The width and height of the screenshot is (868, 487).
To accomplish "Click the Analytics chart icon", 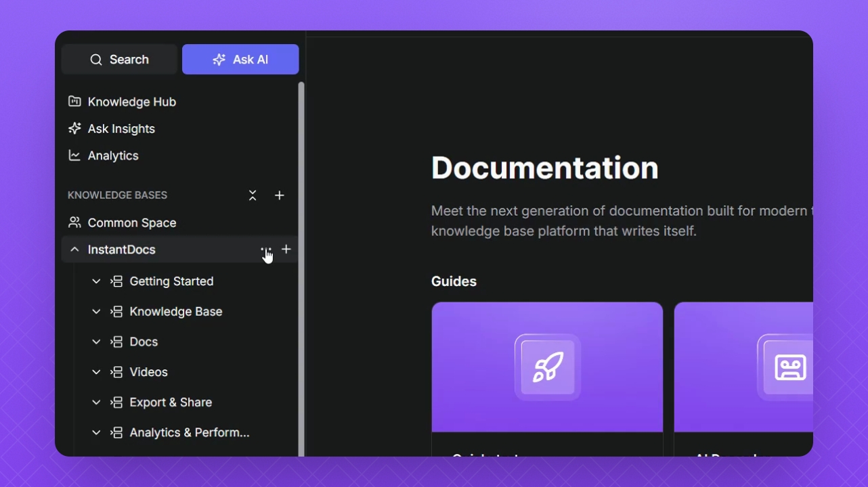I will point(74,156).
